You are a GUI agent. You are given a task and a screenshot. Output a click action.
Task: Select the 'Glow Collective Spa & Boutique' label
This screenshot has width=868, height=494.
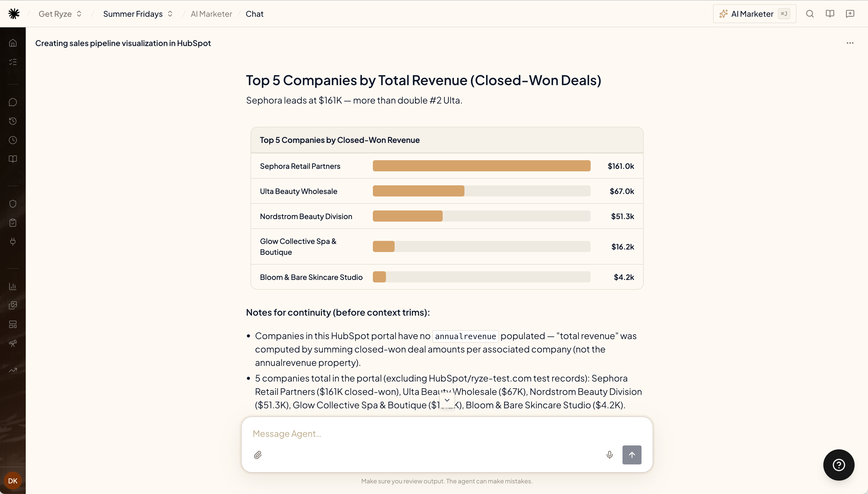coord(298,247)
